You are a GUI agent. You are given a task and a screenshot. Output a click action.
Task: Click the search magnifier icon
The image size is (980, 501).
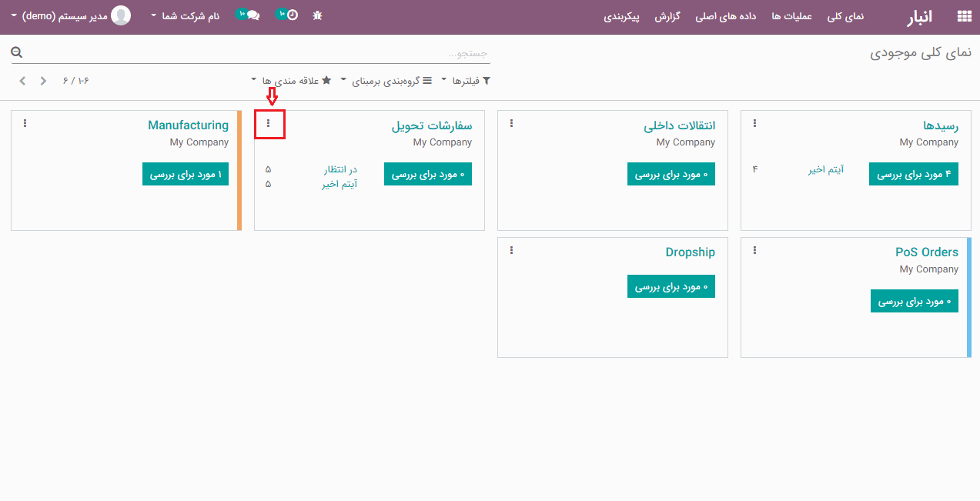click(x=17, y=53)
